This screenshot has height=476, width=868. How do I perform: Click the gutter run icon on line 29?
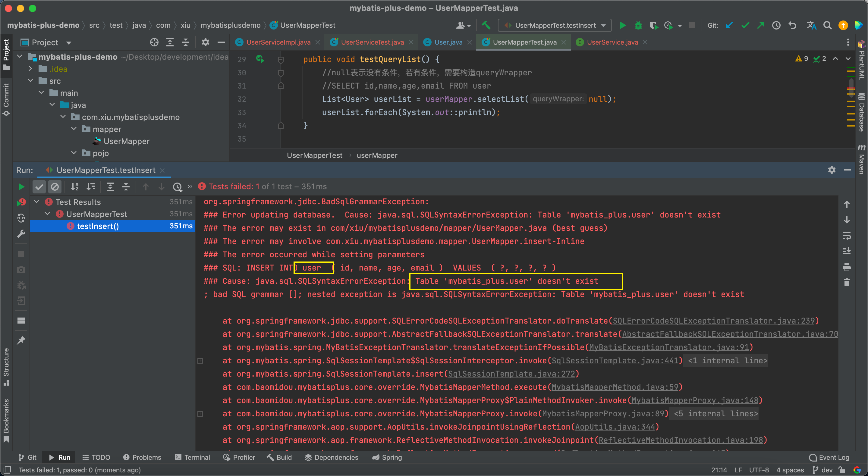[x=260, y=59]
